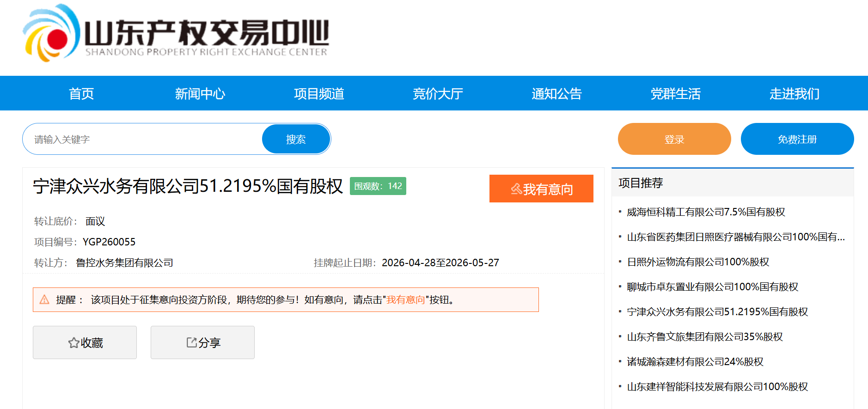Focus the 请输入关键字 search field

click(143, 139)
